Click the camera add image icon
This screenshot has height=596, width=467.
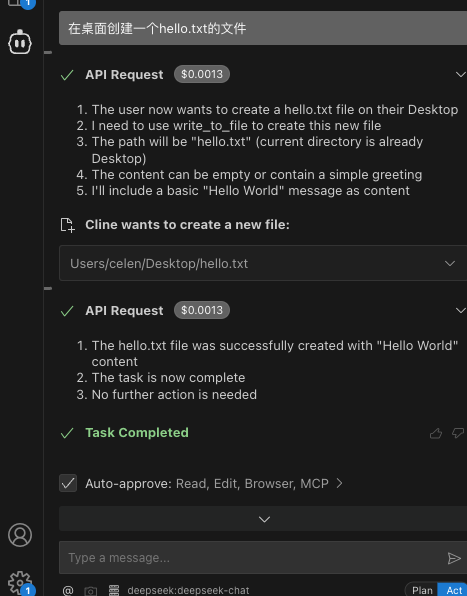[x=90, y=591]
